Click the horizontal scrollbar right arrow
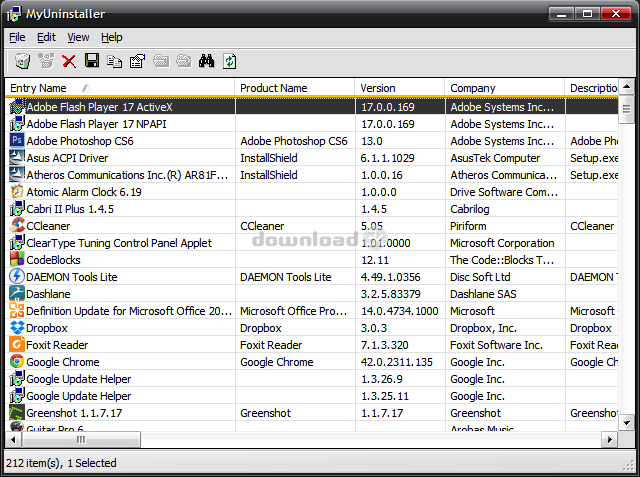 (610, 439)
